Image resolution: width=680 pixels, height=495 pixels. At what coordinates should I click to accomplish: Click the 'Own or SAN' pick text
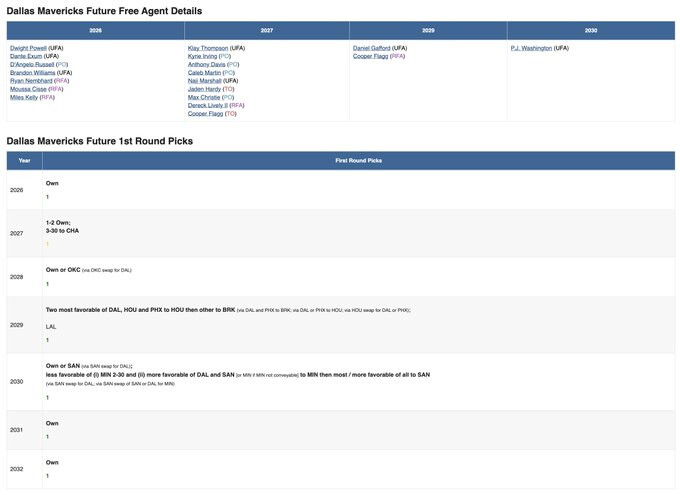coord(63,366)
